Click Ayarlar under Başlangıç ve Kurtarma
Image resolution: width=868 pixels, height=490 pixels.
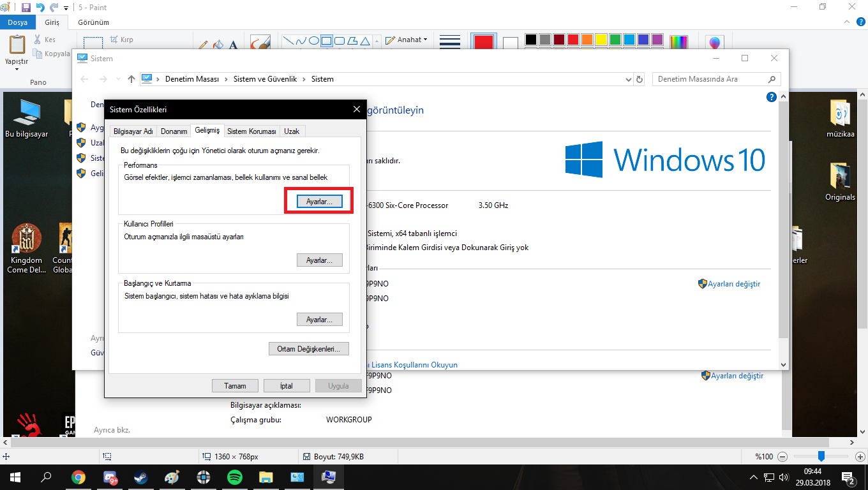click(x=320, y=320)
